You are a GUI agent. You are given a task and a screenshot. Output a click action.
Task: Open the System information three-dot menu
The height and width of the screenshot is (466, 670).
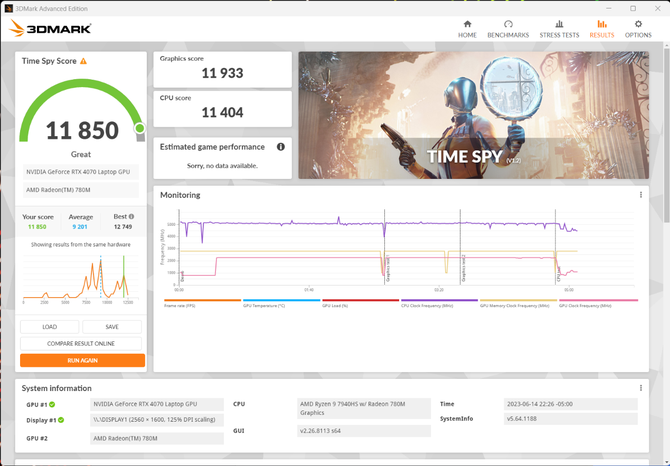pyautogui.click(x=641, y=388)
